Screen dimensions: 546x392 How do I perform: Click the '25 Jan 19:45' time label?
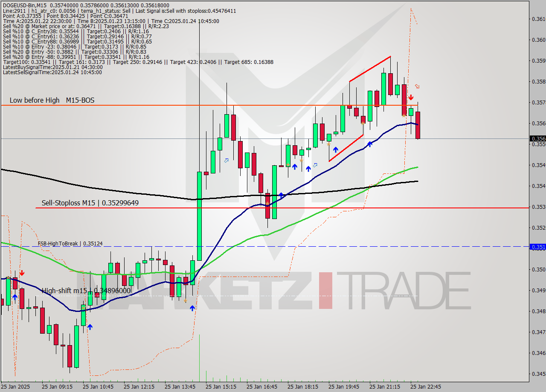click(x=344, y=387)
